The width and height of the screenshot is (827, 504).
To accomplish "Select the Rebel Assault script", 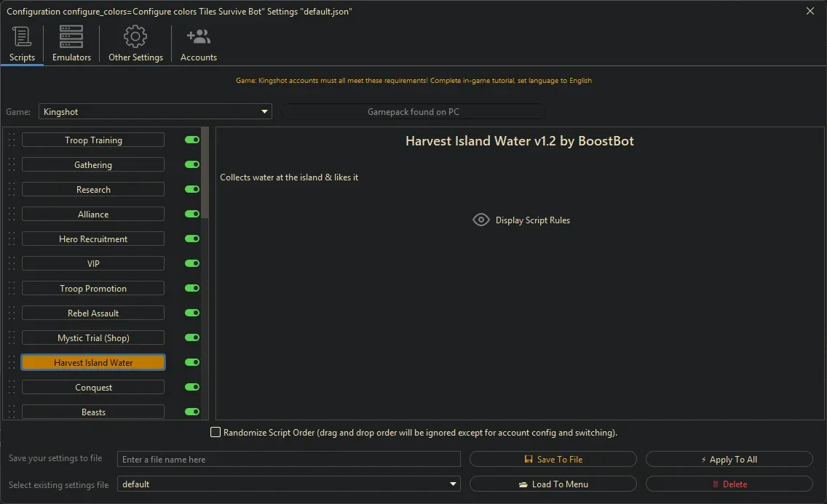I will click(93, 313).
